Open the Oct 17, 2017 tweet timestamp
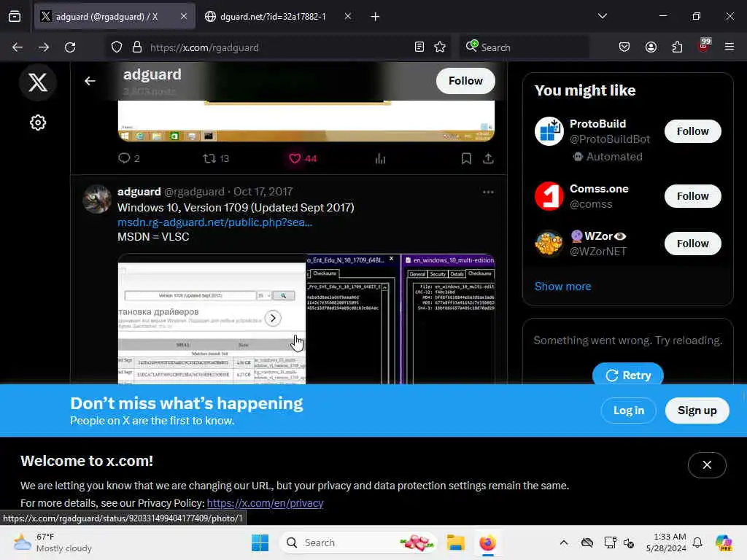The width and height of the screenshot is (747, 560). (263, 192)
